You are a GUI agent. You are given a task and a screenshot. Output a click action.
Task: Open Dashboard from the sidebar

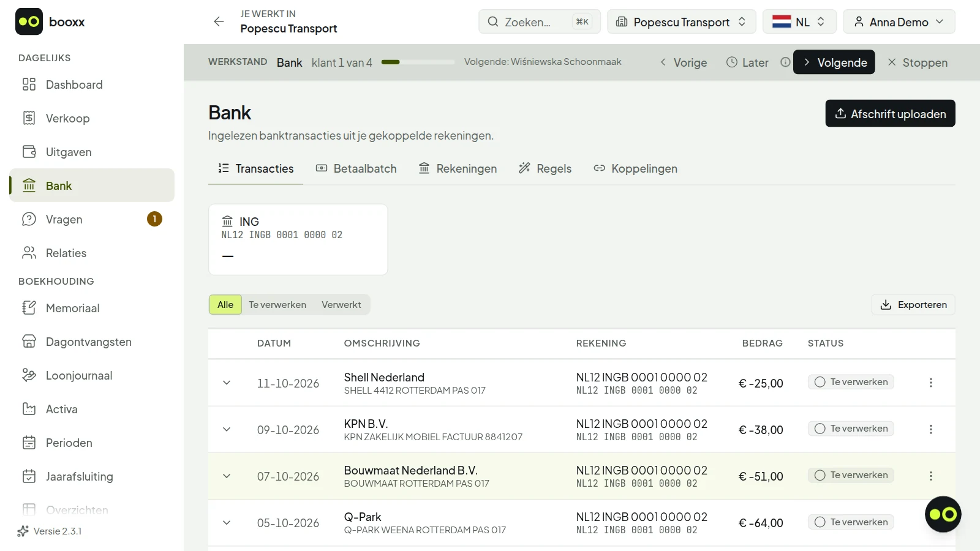[92, 84]
